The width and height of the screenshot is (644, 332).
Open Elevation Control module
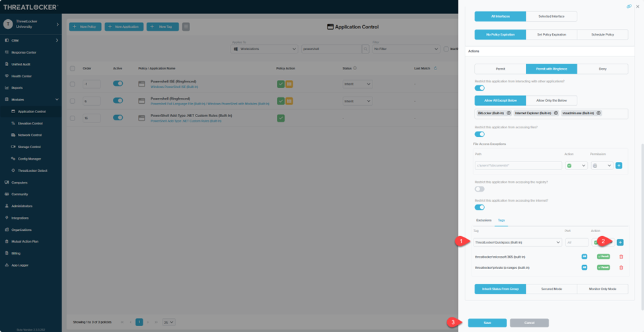[30, 124]
